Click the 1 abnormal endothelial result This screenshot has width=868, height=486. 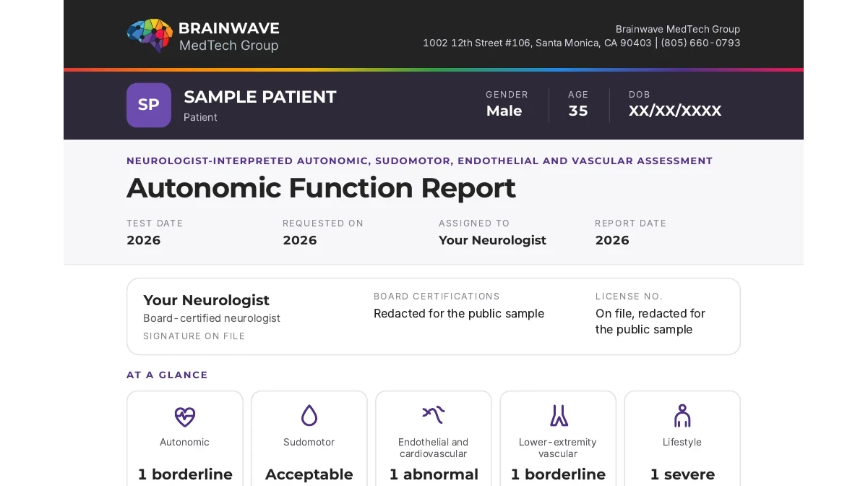(434, 474)
